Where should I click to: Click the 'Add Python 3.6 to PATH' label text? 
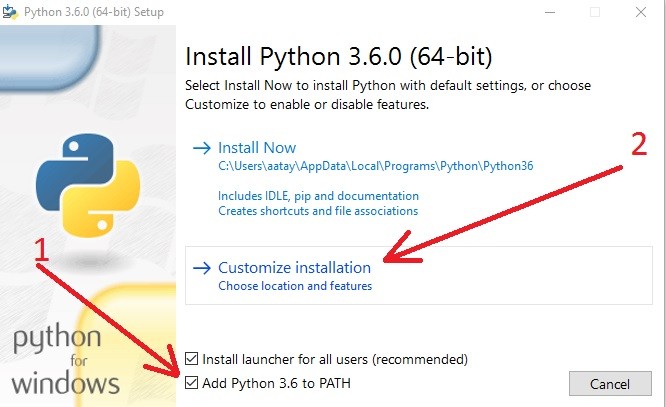[x=277, y=383]
